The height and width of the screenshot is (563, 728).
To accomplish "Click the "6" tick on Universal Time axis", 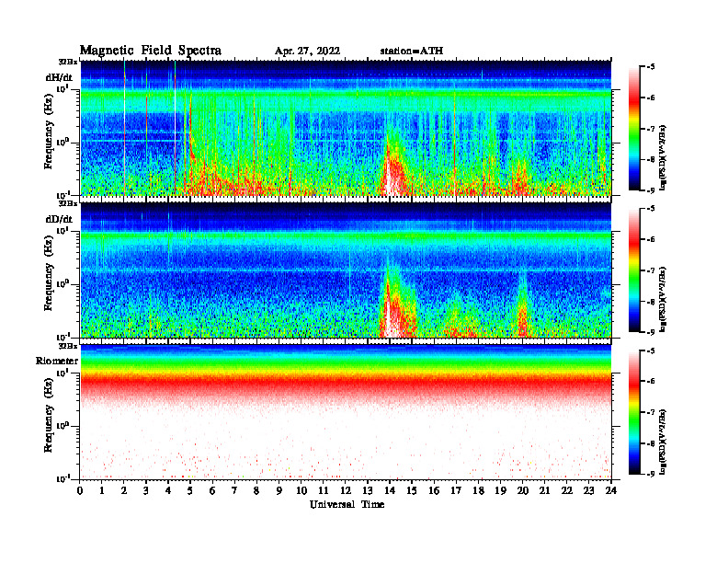I will pyautogui.click(x=212, y=490).
